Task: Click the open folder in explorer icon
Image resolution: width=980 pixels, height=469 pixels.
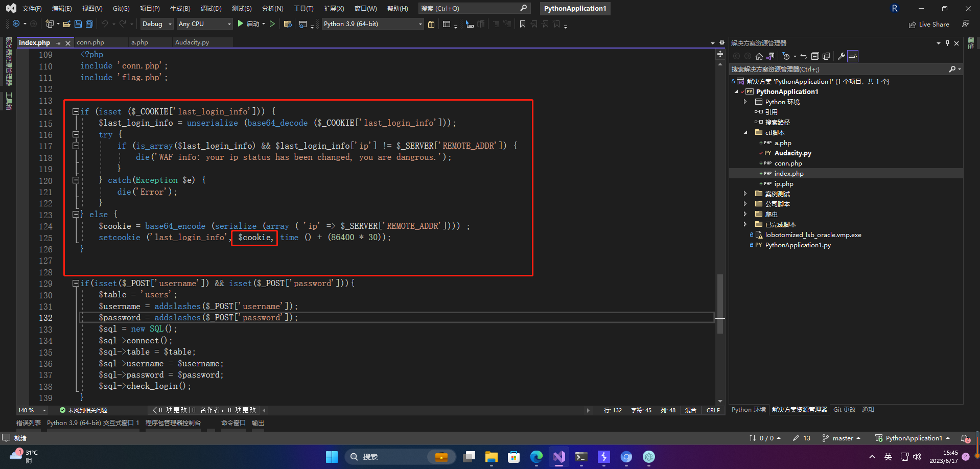Action: point(288,24)
